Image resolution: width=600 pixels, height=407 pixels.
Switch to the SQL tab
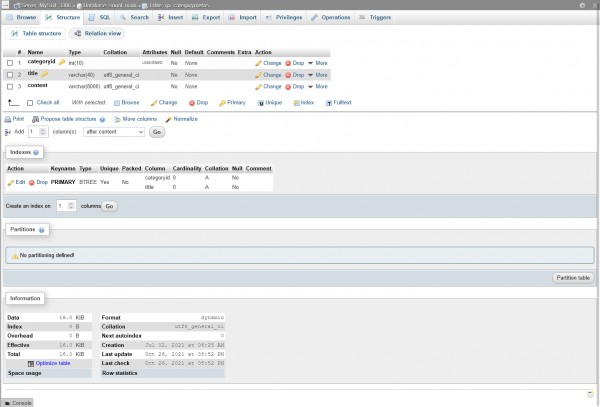click(x=100, y=17)
